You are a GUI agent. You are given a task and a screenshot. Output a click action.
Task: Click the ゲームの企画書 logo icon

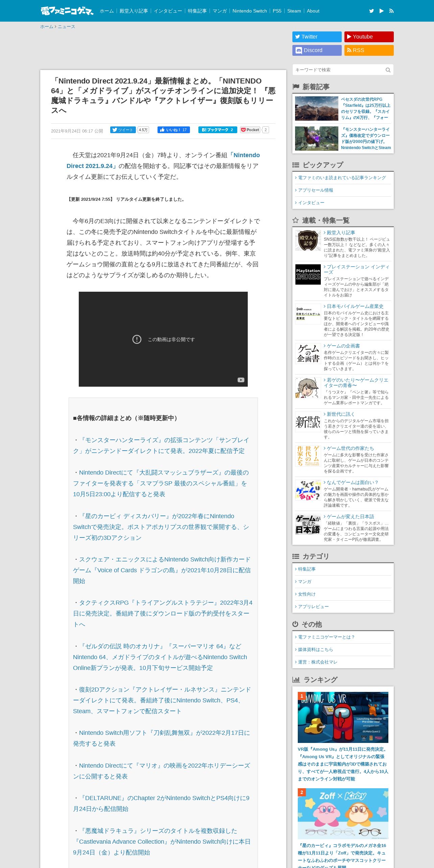[x=308, y=354]
